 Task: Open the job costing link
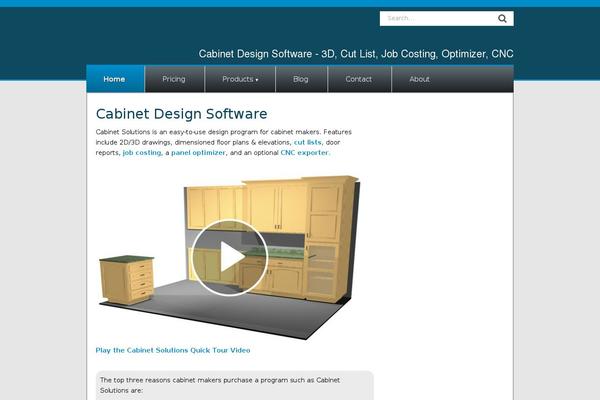pos(142,152)
